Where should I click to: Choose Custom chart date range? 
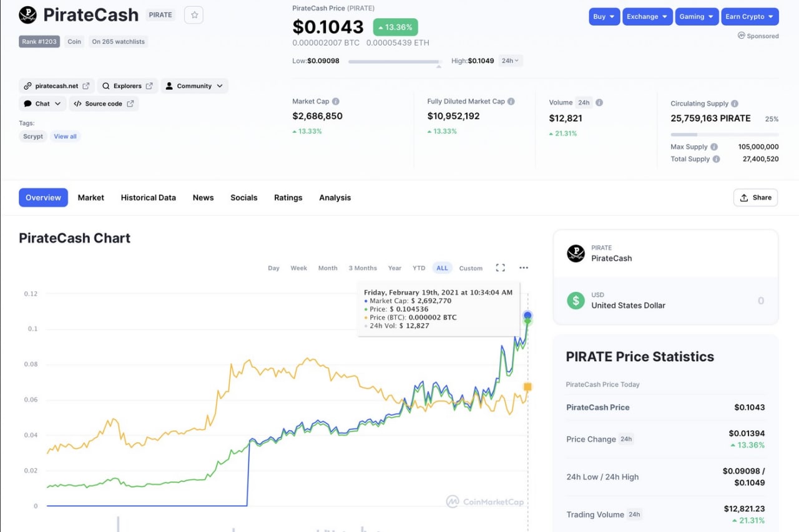[471, 268]
